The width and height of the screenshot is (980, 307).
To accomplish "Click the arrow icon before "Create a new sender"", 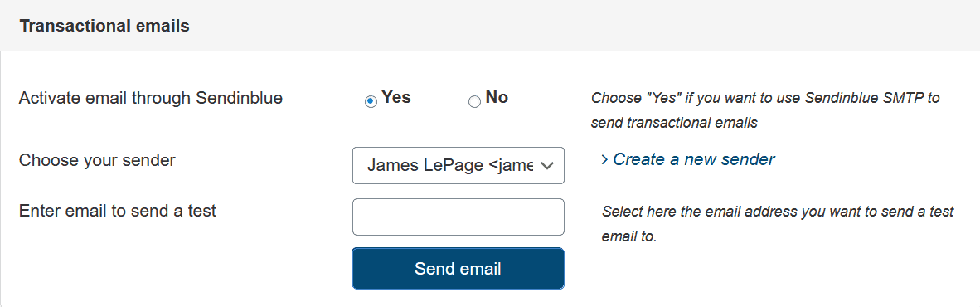I will coord(604,160).
